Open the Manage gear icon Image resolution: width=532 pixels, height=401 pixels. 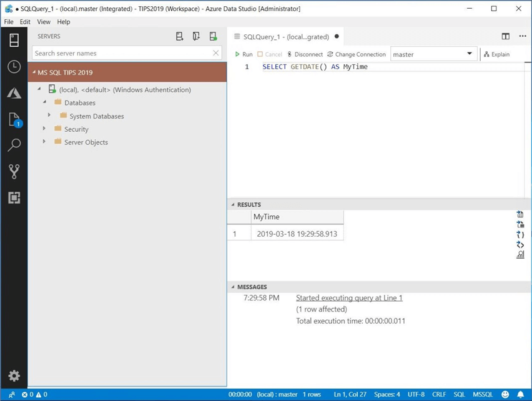point(14,375)
